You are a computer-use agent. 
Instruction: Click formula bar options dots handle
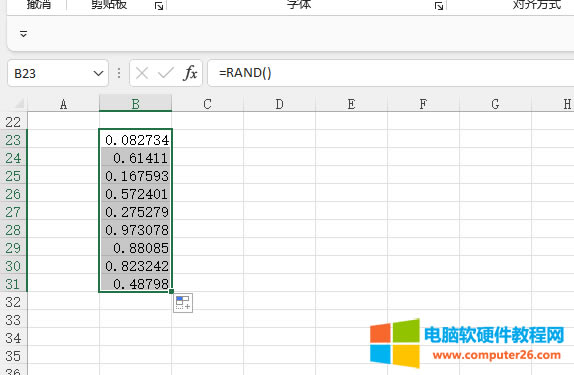[x=119, y=73]
